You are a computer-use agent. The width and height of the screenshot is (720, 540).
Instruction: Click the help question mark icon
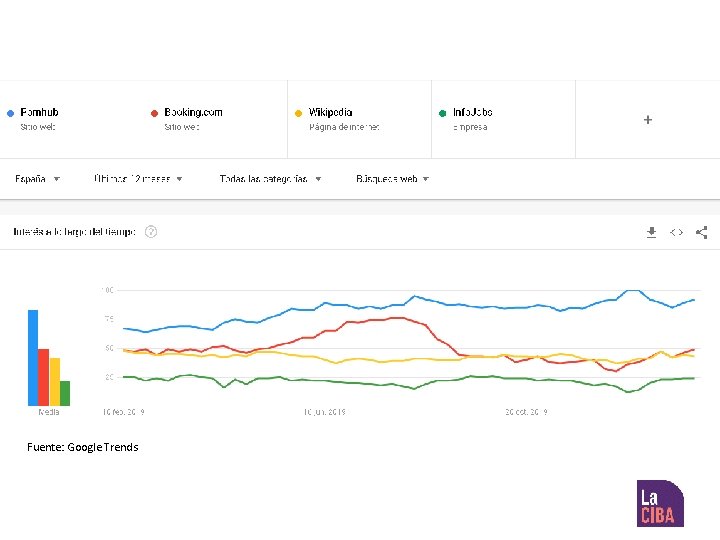click(x=151, y=232)
